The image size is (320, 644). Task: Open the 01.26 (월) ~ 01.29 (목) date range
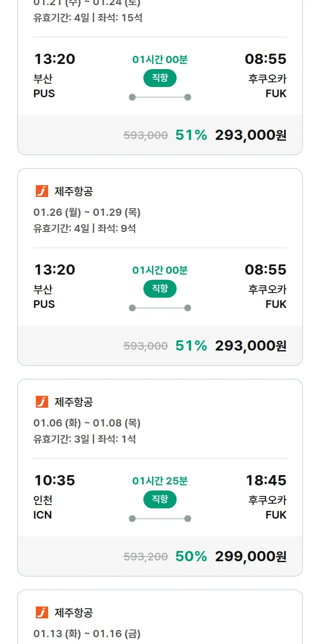click(87, 212)
